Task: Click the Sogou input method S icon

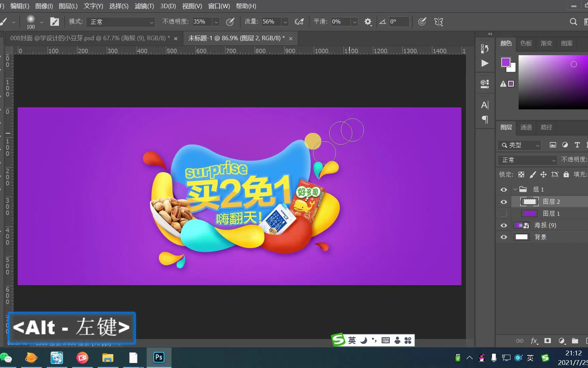Action: click(x=339, y=340)
